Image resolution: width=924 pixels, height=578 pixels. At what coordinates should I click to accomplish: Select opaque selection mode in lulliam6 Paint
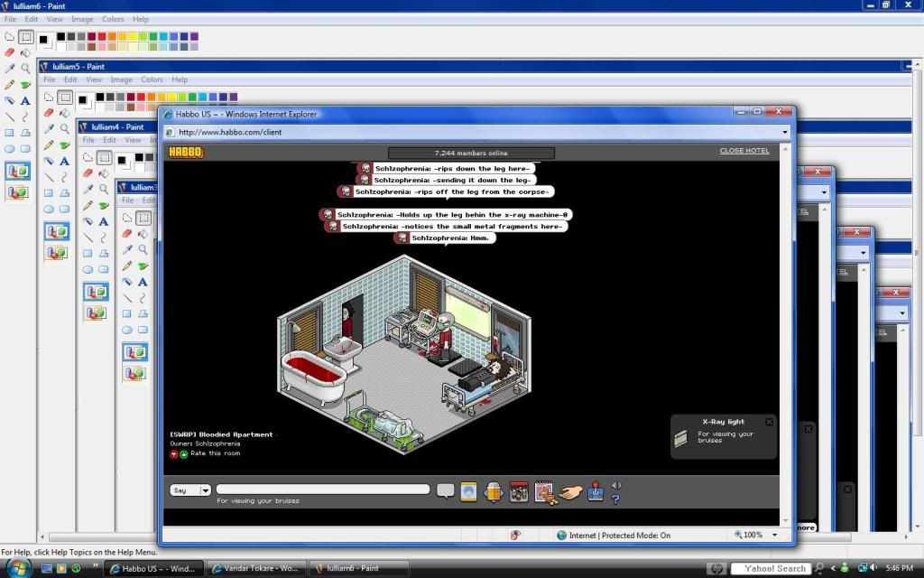coord(17,171)
